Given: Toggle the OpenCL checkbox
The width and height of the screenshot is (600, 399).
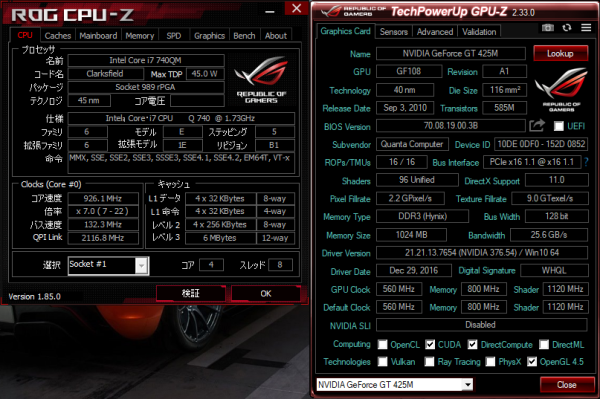Looking at the screenshot, I should (x=382, y=344).
